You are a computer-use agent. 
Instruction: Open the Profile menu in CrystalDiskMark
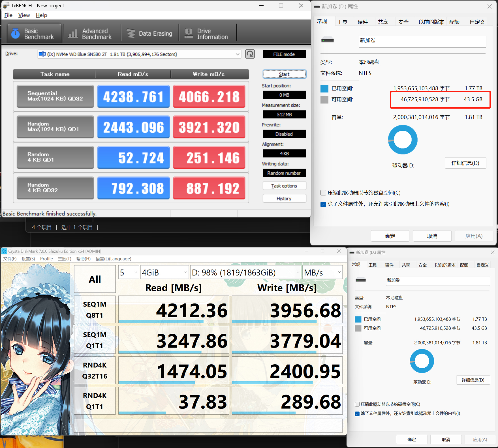coord(46,259)
